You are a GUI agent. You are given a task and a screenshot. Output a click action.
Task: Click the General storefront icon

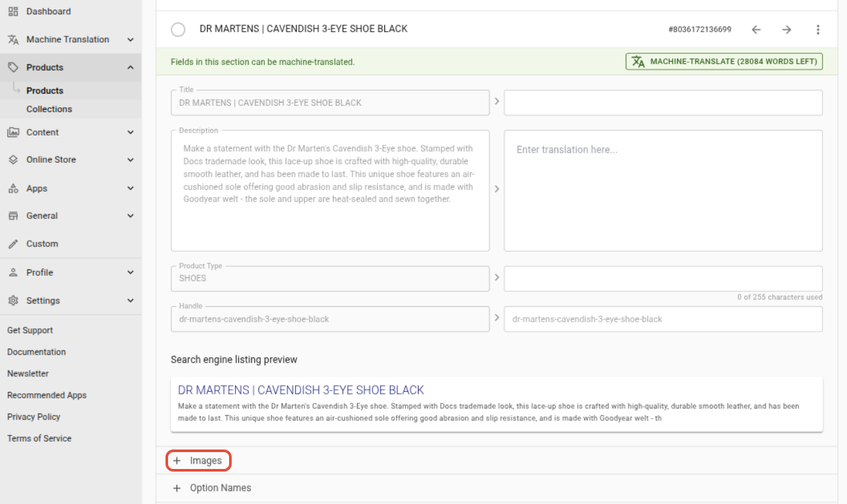pyautogui.click(x=13, y=215)
